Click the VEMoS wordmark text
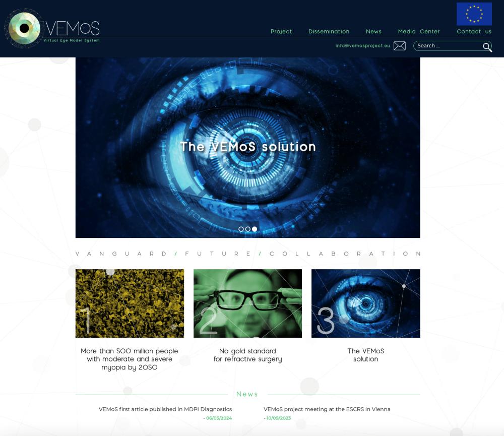The image size is (504, 436). [x=73, y=28]
